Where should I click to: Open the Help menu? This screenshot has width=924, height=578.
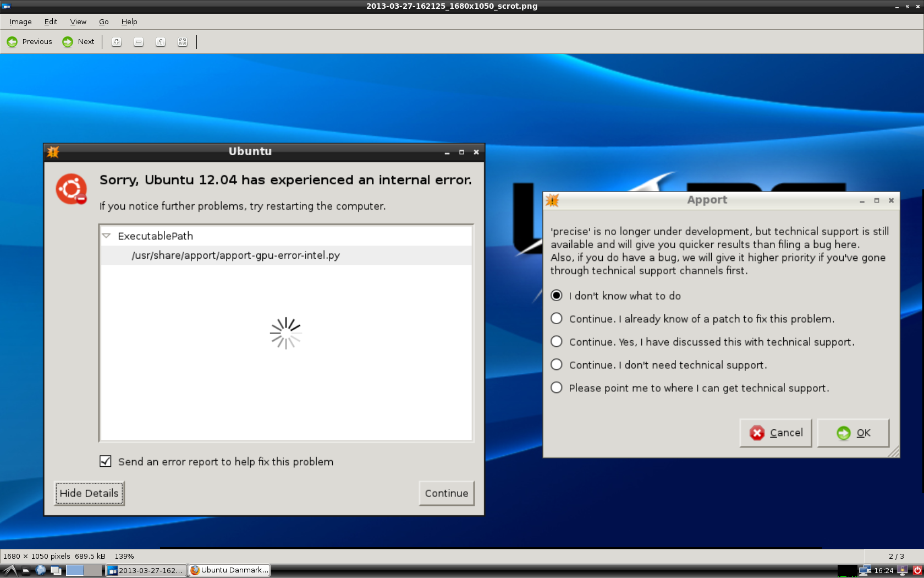pos(129,22)
